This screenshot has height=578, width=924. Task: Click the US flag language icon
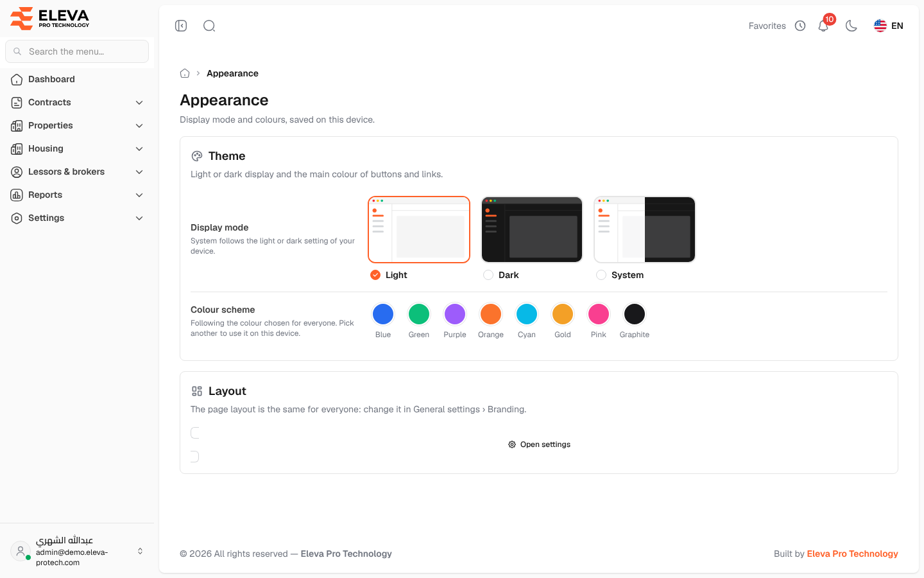[x=880, y=26]
